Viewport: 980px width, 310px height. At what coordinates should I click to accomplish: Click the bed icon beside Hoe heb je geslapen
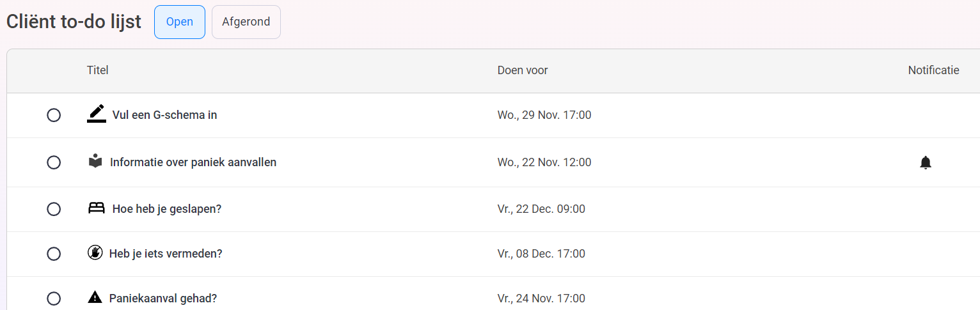click(96, 208)
